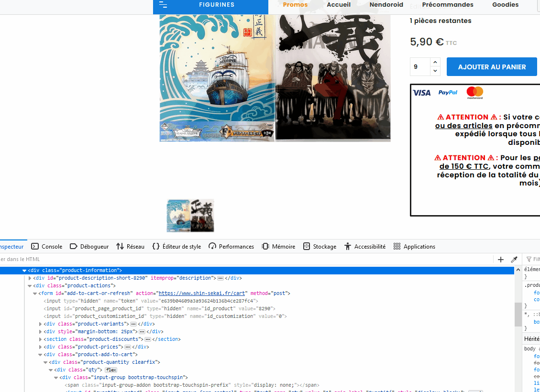Select Promos in the site menu
Screen dimensions: 540x392
[295, 4]
